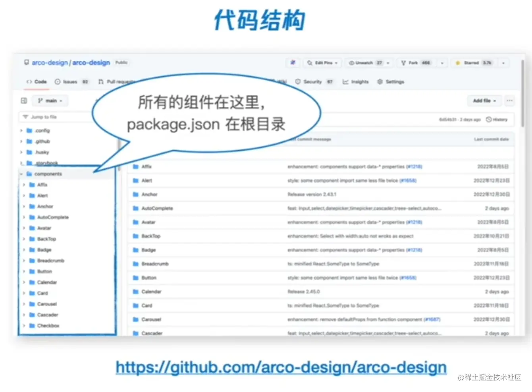This screenshot has height=392, width=532.
Task: Click the star icon on Starred button
Action: click(458, 63)
